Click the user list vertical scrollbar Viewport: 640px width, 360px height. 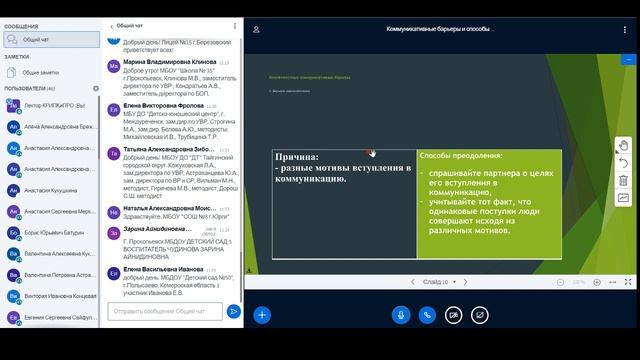pos(98,127)
